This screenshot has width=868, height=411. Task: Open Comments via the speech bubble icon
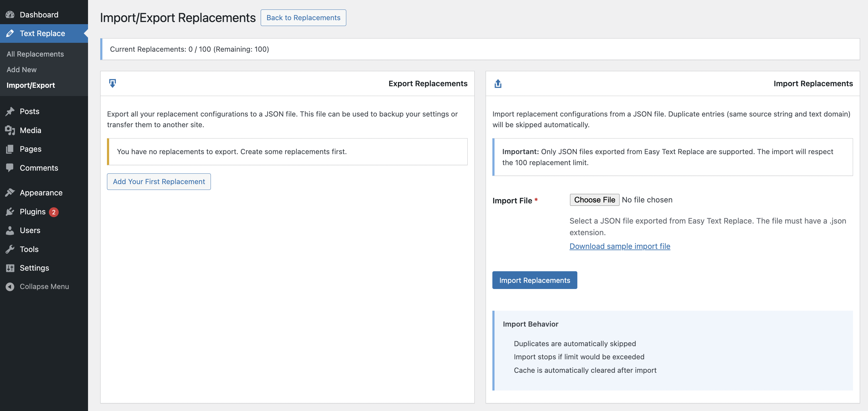click(10, 168)
